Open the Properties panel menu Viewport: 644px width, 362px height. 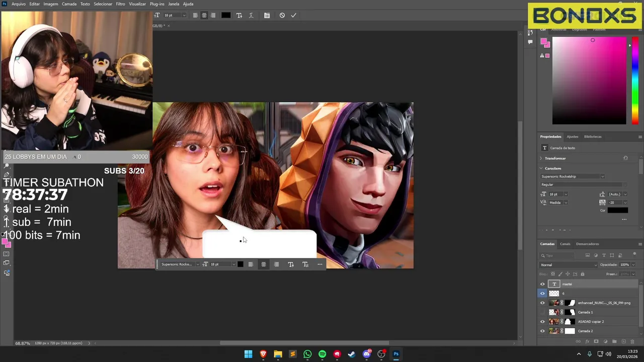[640, 137]
